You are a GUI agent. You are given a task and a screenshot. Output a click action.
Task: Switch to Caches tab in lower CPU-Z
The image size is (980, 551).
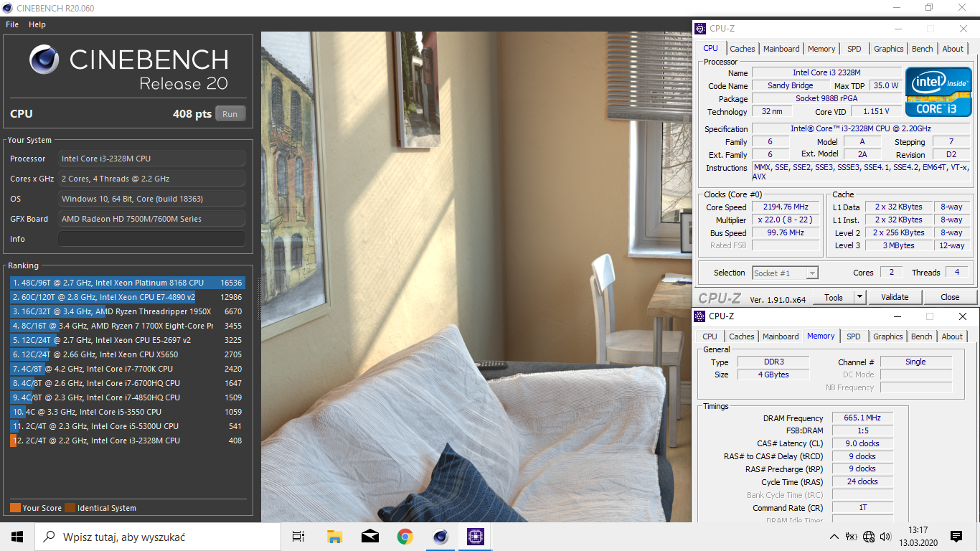click(x=742, y=336)
